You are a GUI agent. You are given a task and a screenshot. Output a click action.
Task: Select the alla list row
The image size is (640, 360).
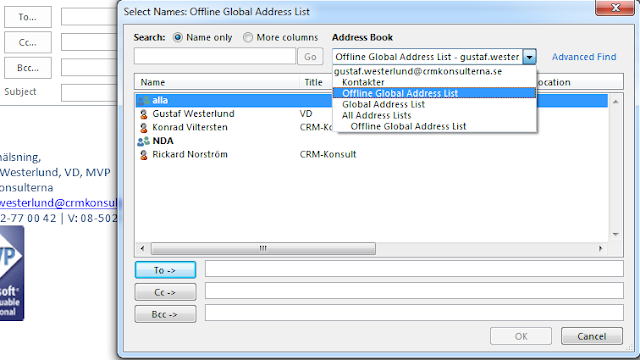[x=372, y=100]
